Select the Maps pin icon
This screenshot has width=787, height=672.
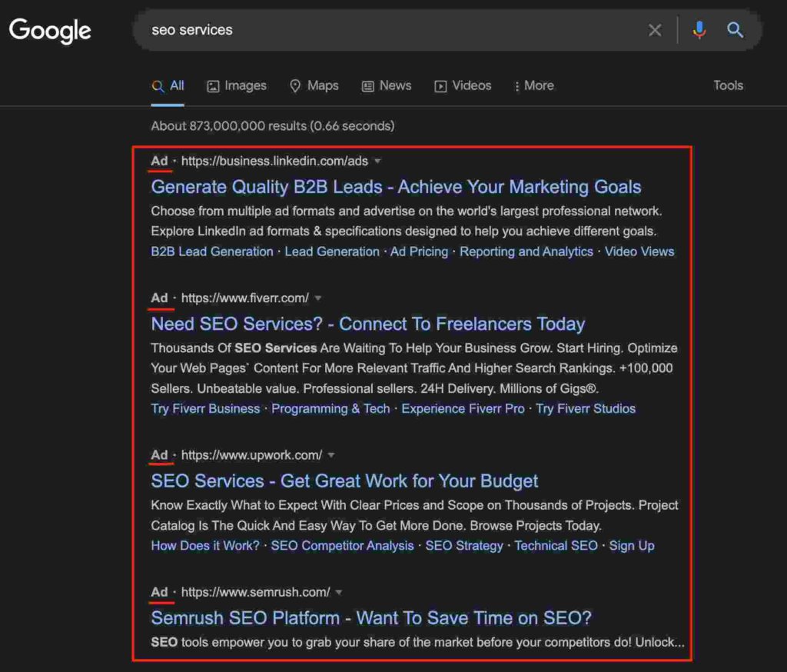(x=294, y=85)
